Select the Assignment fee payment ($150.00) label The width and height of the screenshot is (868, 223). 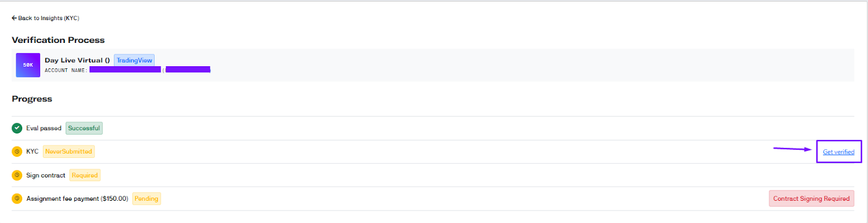pyautogui.click(x=77, y=199)
